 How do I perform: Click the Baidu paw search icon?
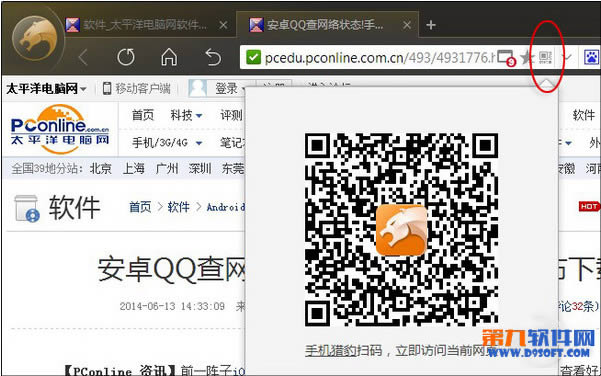tap(592, 57)
